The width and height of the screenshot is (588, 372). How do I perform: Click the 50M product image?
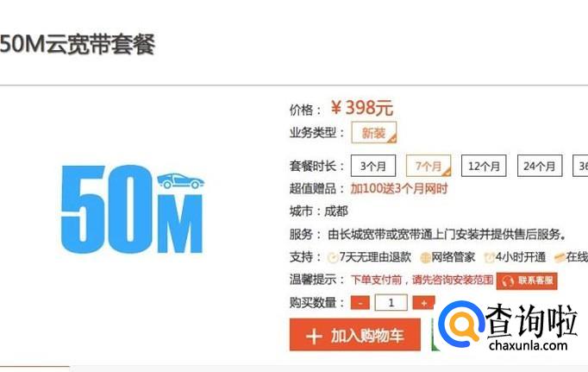pyautogui.click(x=133, y=210)
